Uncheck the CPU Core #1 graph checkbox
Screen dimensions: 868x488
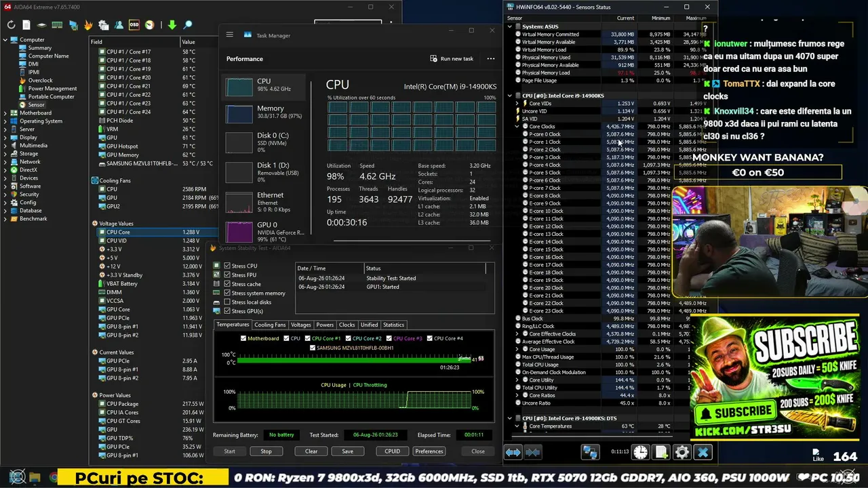(x=308, y=338)
